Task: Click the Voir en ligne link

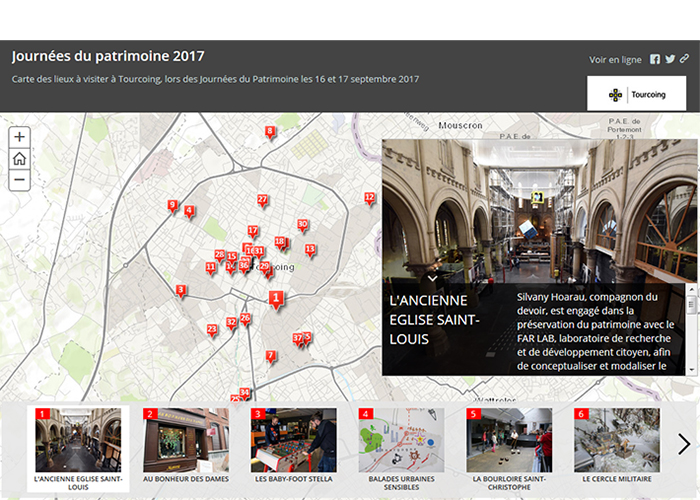Action: pyautogui.click(x=615, y=59)
